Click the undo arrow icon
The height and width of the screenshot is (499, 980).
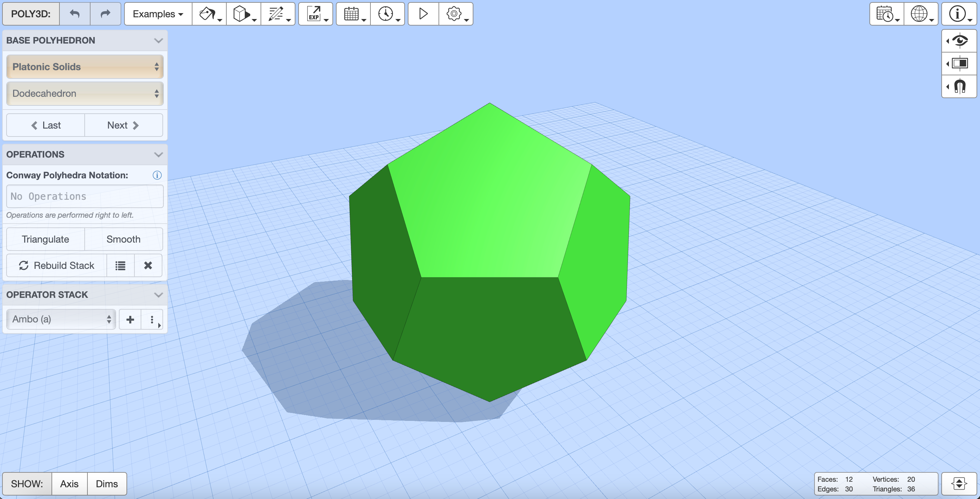[x=75, y=14]
